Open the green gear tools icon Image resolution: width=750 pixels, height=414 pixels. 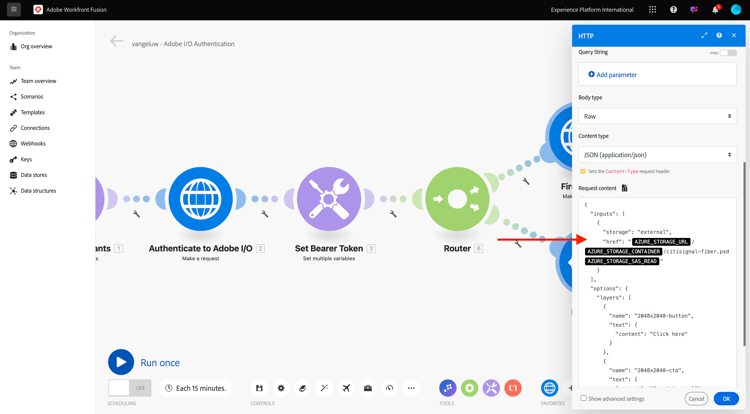click(x=469, y=388)
